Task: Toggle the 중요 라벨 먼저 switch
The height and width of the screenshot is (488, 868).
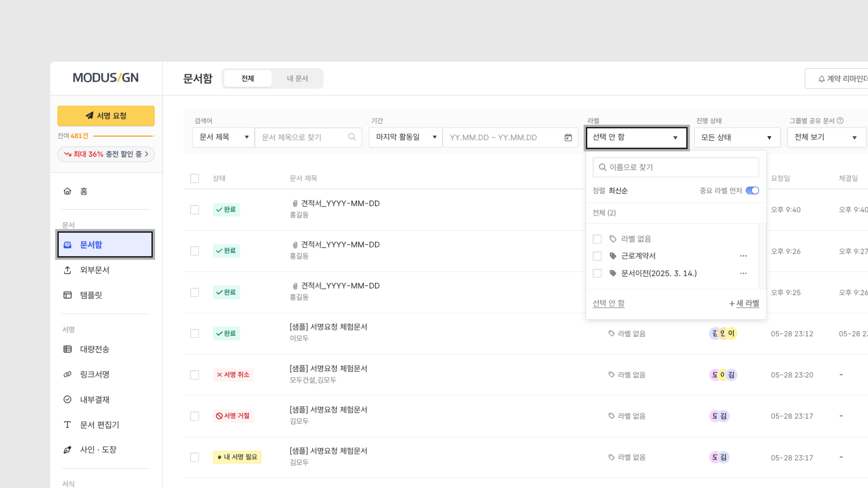Action: [752, 191]
